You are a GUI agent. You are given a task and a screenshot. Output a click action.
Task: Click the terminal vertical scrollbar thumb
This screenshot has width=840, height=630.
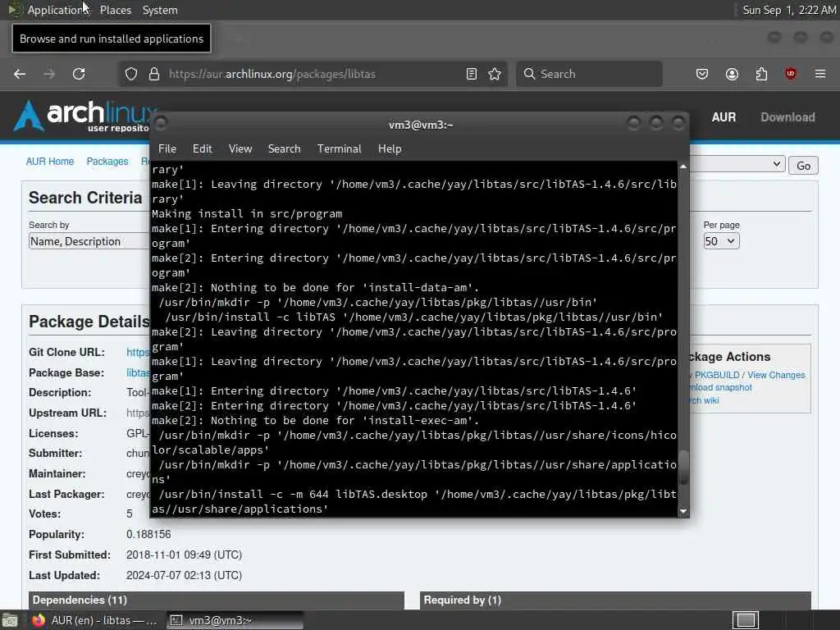(683, 467)
